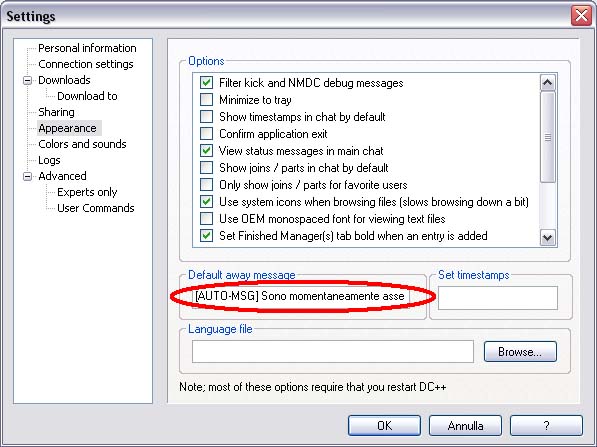Click the Language file path field
This screenshot has height=447, width=597.
(x=333, y=351)
